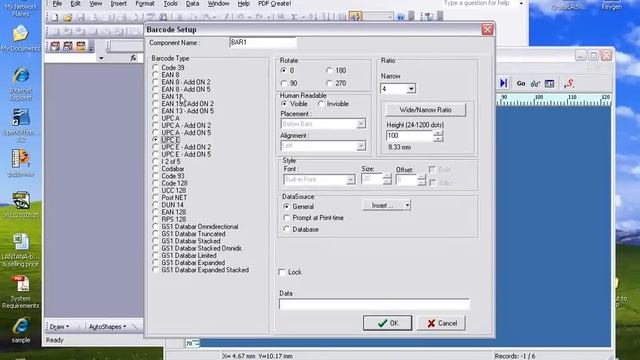Click the fx insert function icon
Screen dimensions: 640x360
tap(133, 58)
